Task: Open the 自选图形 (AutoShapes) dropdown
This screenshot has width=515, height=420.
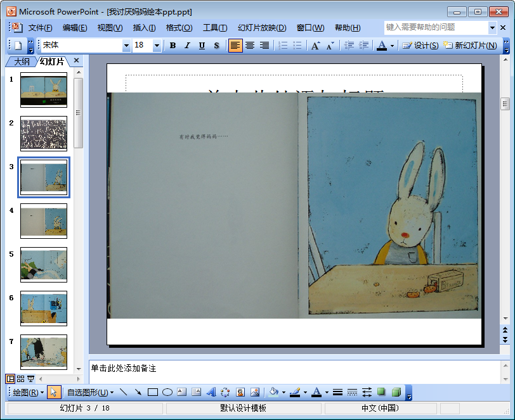Action: pos(90,392)
